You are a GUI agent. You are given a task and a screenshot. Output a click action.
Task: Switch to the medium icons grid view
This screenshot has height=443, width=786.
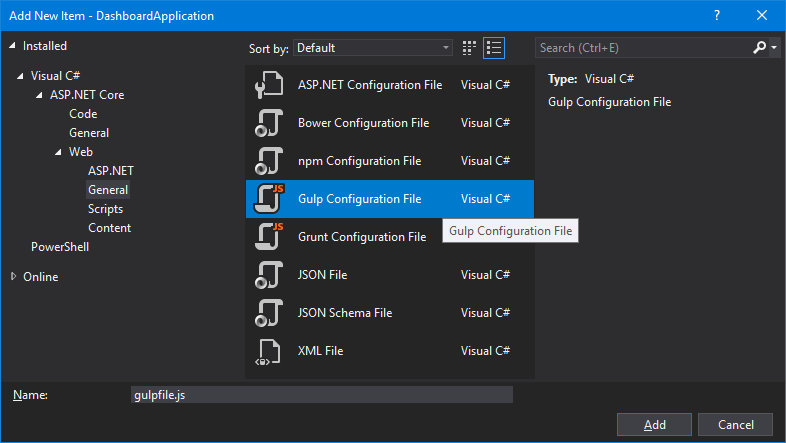[469, 48]
